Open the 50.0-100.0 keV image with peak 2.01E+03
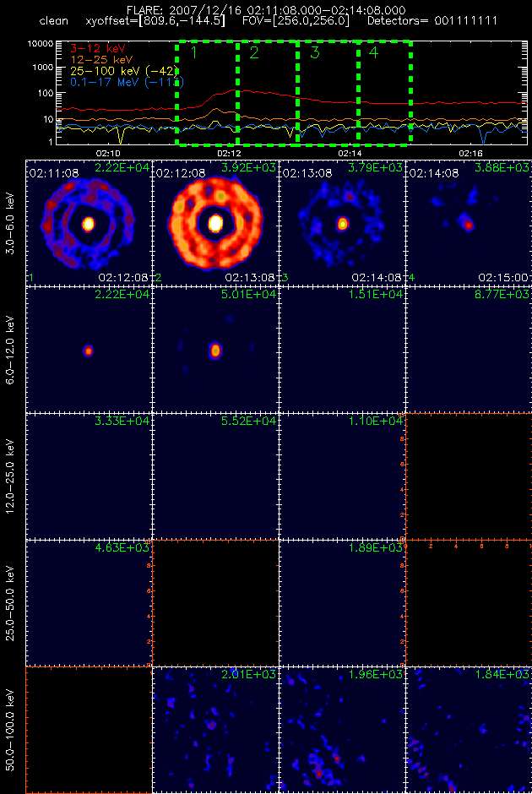532x794 pixels. click(215, 730)
